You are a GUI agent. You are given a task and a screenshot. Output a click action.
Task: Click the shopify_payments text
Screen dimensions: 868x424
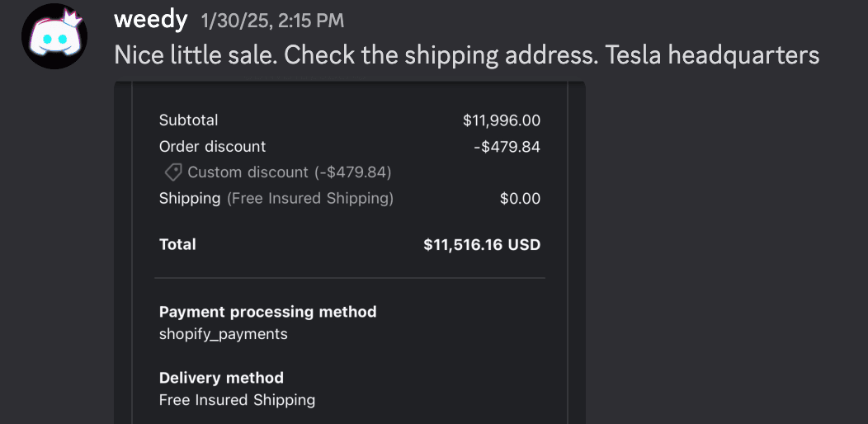point(223,334)
